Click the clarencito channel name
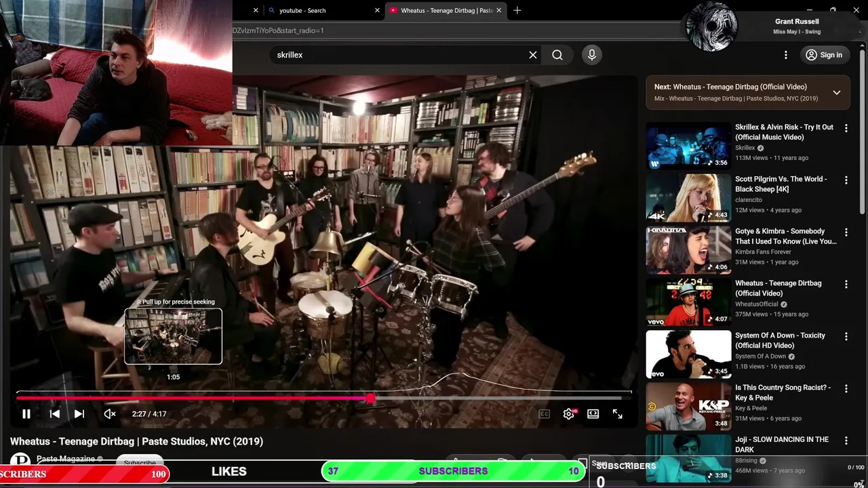Screen dimensions: 868x488 point(749,200)
